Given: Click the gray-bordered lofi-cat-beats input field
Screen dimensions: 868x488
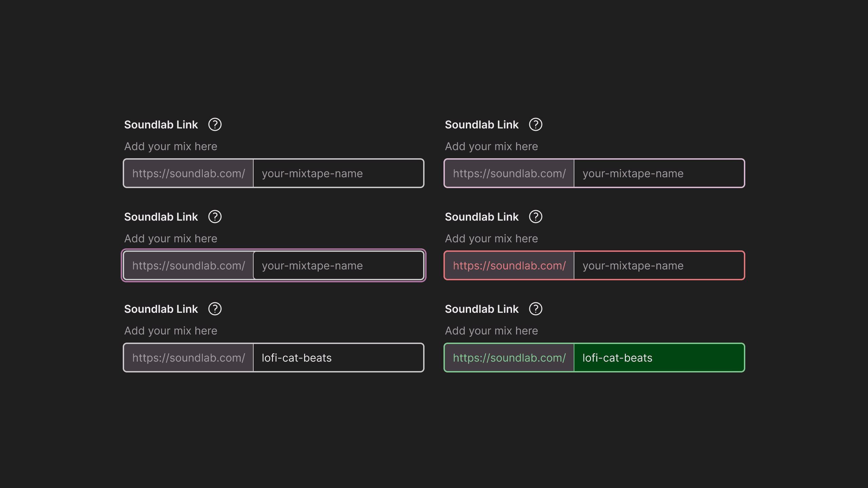Looking at the screenshot, I should pos(338,358).
